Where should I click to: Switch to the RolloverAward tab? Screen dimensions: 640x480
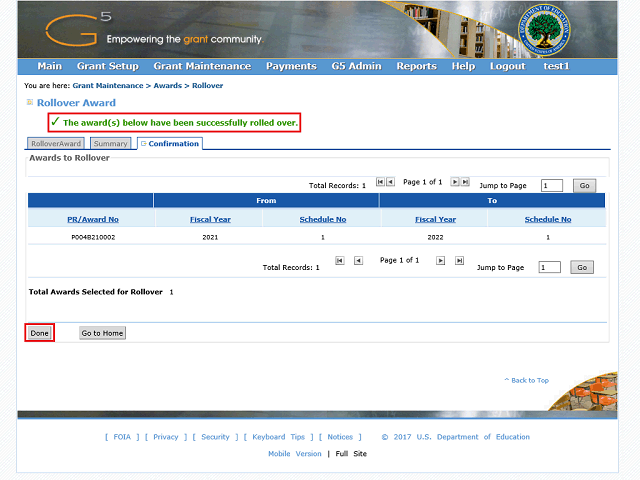(56, 144)
